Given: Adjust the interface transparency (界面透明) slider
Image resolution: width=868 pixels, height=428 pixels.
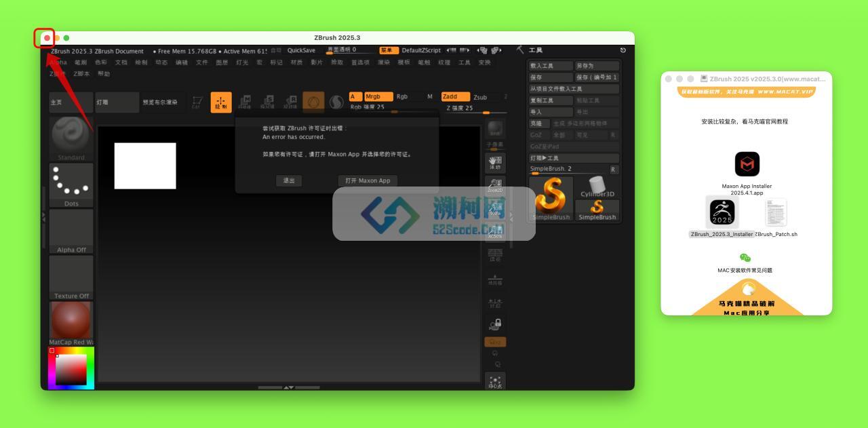Looking at the screenshot, I should pyautogui.click(x=351, y=50).
